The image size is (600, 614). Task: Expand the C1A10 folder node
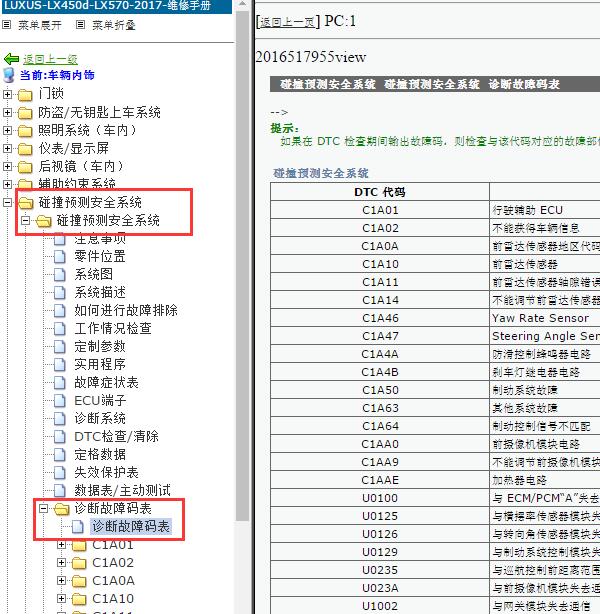click(61, 598)
